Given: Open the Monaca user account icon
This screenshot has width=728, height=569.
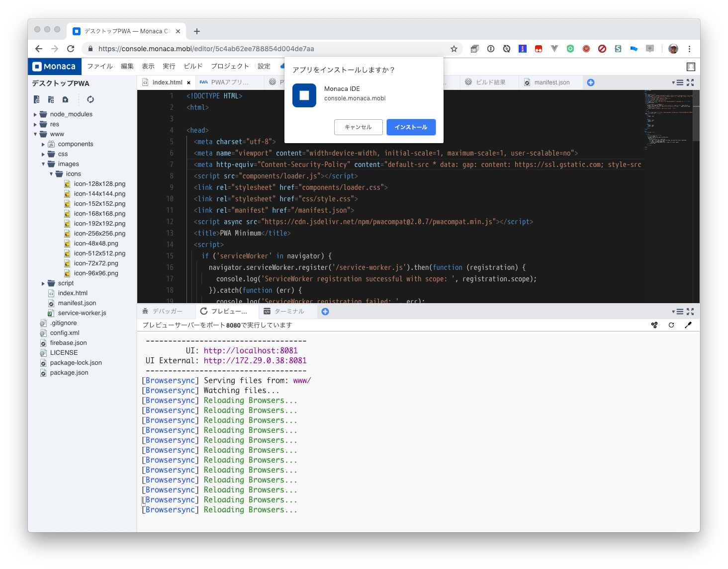Looking at the screenshot, I should coord(691,67).
